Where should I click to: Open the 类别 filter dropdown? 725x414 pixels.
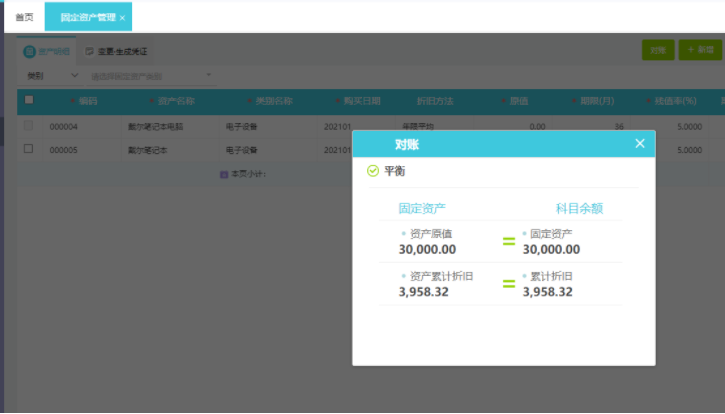tap(51, 75)
